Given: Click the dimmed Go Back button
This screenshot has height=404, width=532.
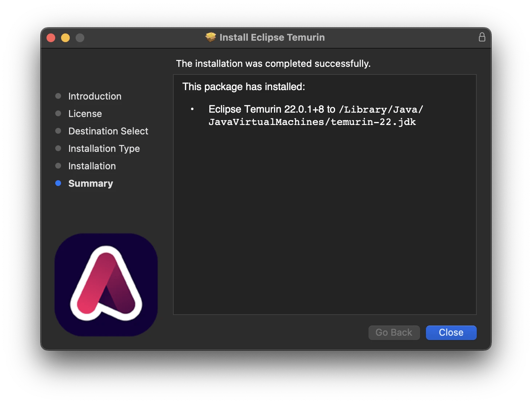Looking at the screenshot, I should click(x=394, y=332).
